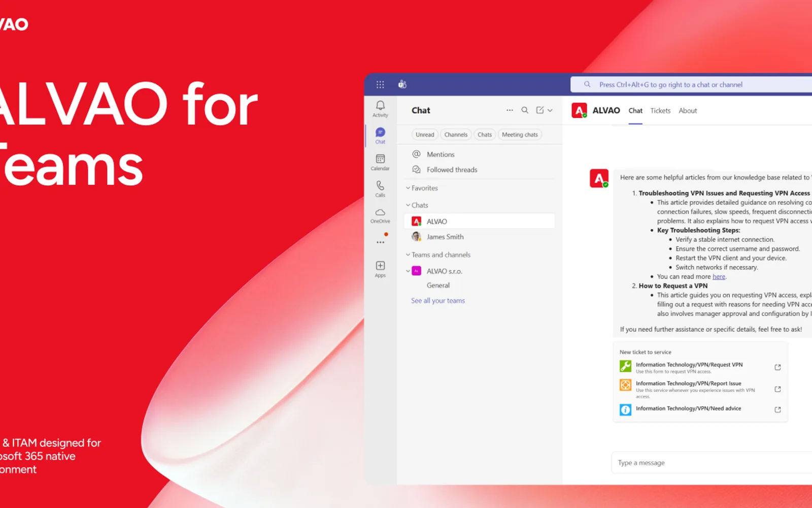The height and width of the screenshot is (508, 812).
Task: Open the app launcher grid icon
Action: (380, 85)
